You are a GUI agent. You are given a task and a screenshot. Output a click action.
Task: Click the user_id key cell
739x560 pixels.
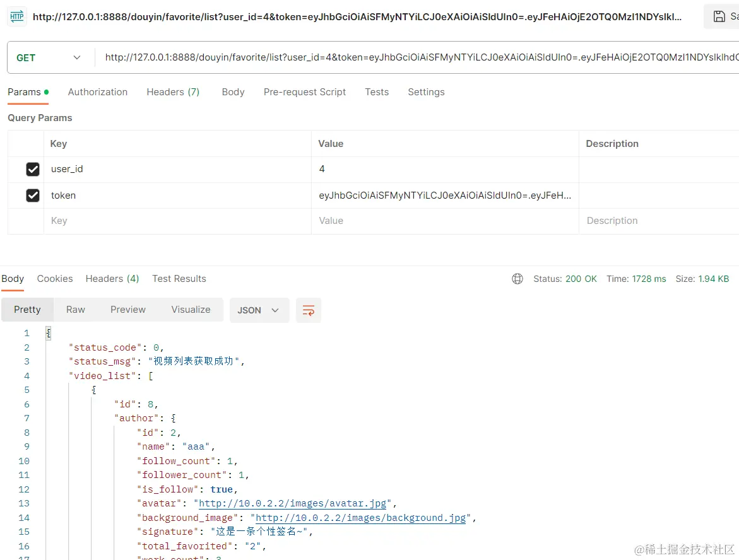tap(177, 169)
